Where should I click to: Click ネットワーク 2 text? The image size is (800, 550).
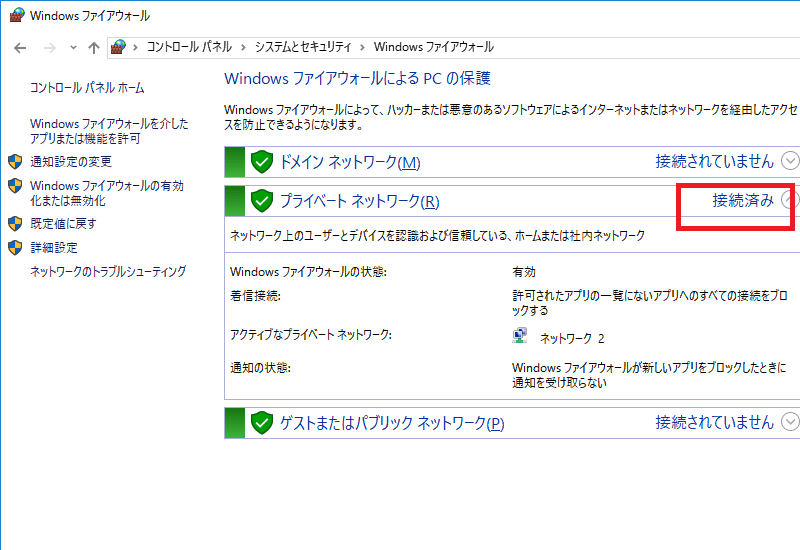pos(572,338)
